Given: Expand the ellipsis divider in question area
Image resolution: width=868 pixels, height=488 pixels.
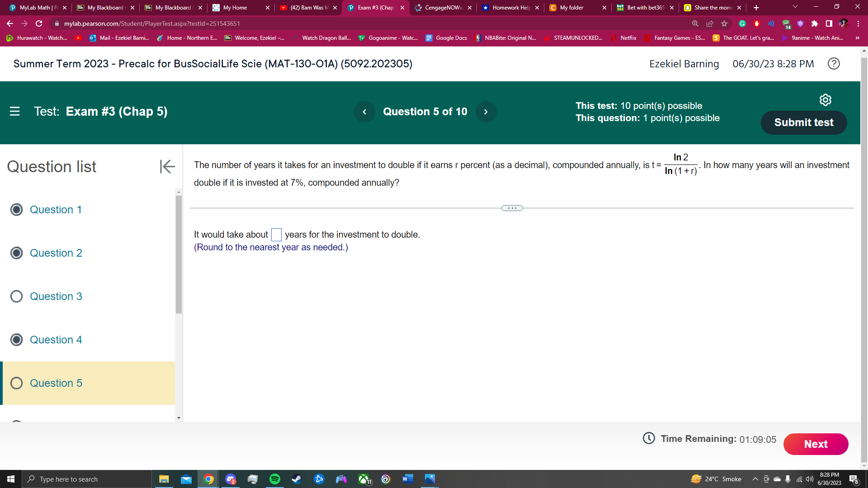Looking at the screenshot, I should (512, 208).
